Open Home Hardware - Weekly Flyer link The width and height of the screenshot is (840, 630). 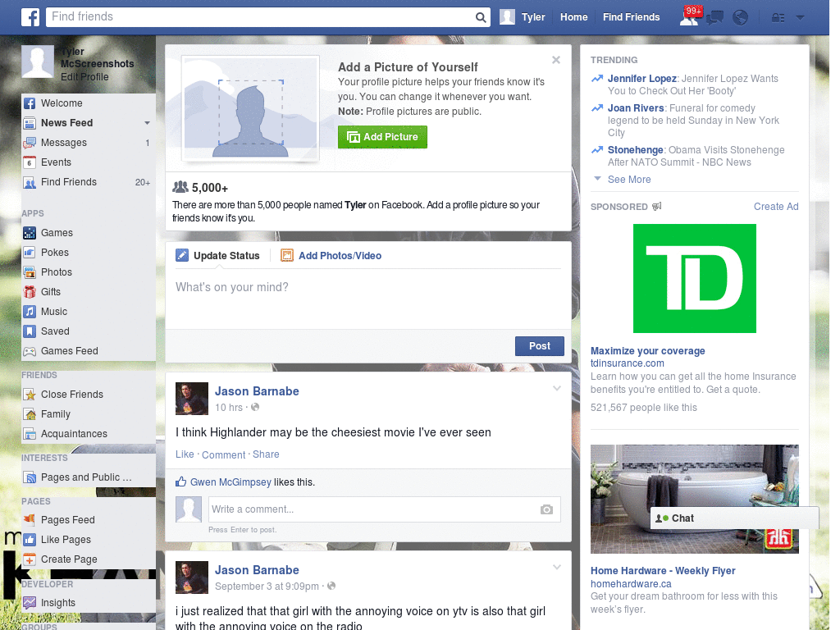point(663,571)
